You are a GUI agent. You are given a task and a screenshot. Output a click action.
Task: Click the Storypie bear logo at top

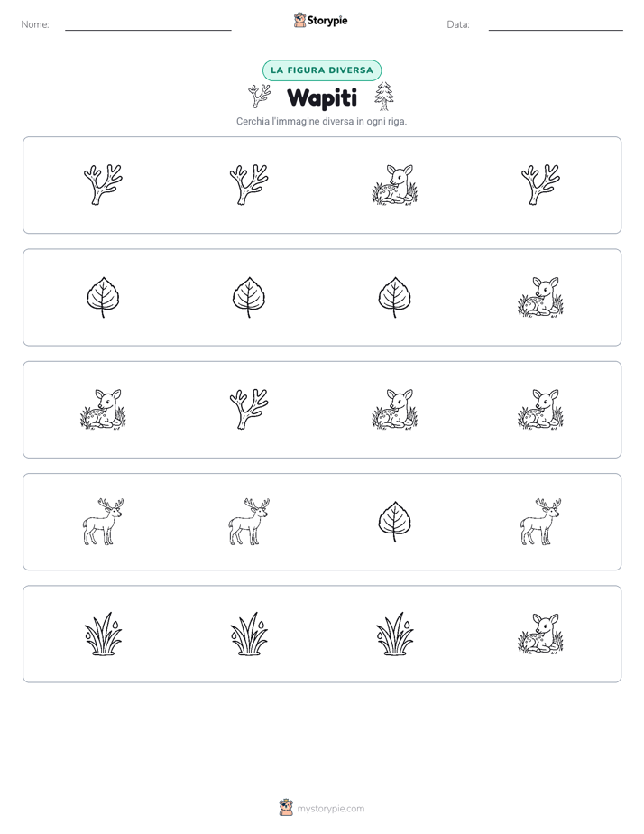tap(299, 20)
